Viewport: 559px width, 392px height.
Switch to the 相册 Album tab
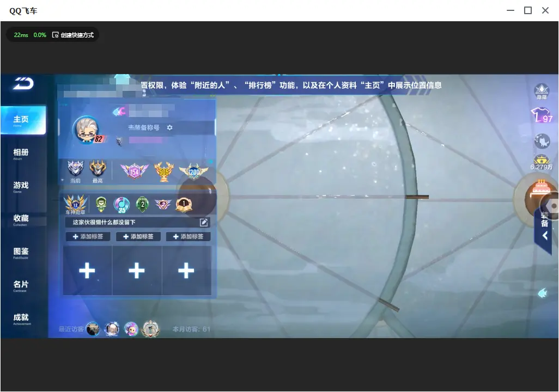point(21,154)
